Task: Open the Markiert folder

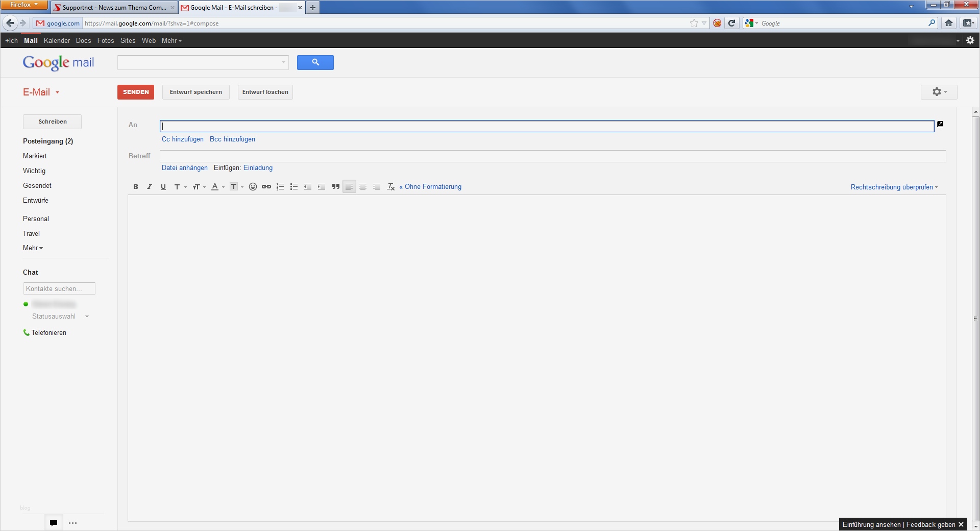Action: coord(35,156)
